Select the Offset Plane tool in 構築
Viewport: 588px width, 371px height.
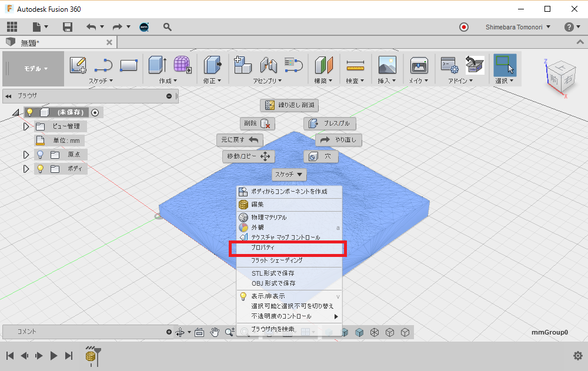[x=323, y=65]
